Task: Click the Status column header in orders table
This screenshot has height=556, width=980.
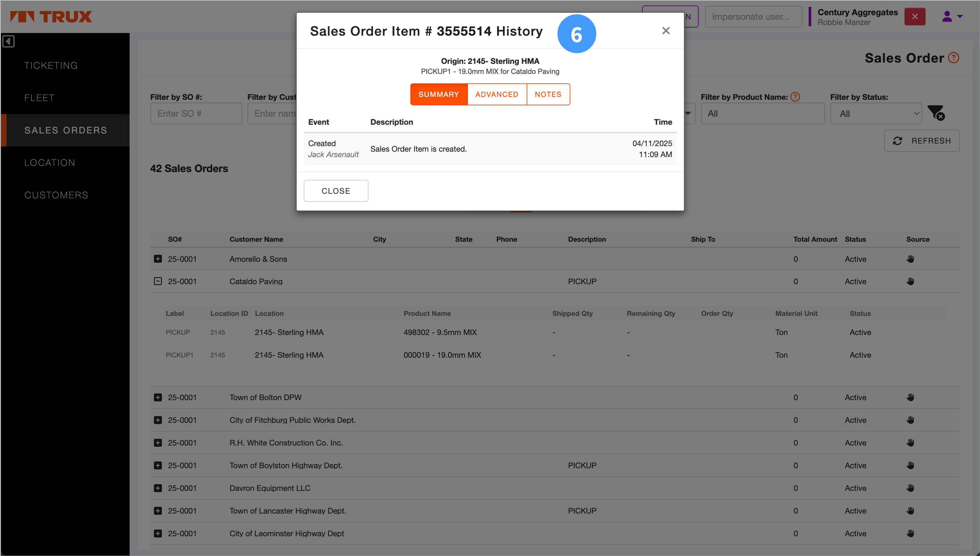Action: click(855, 239)
